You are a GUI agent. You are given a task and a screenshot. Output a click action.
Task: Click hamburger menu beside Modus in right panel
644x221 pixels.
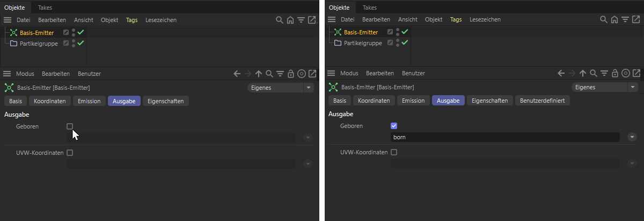pyautogui.click(x=331, y=74)
